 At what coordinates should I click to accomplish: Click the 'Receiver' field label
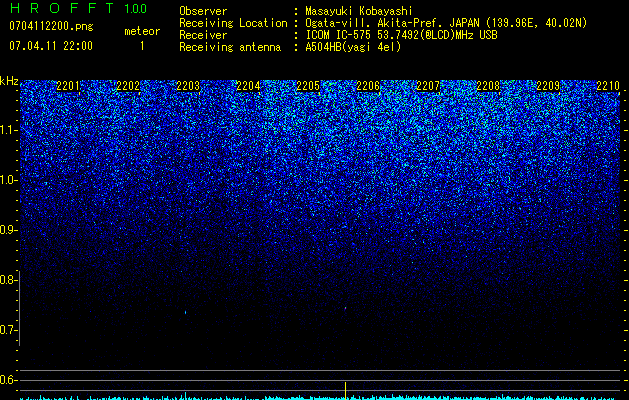tap(203, 35)
